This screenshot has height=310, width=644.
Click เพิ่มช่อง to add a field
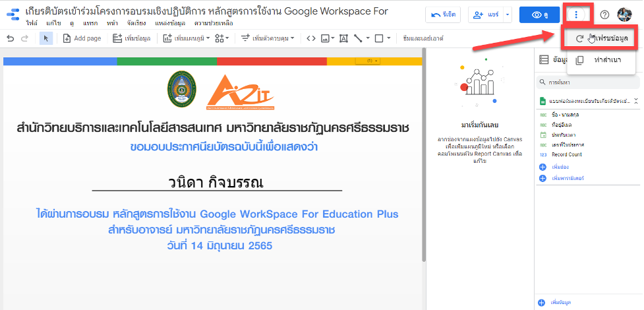[x=554, y=167]
